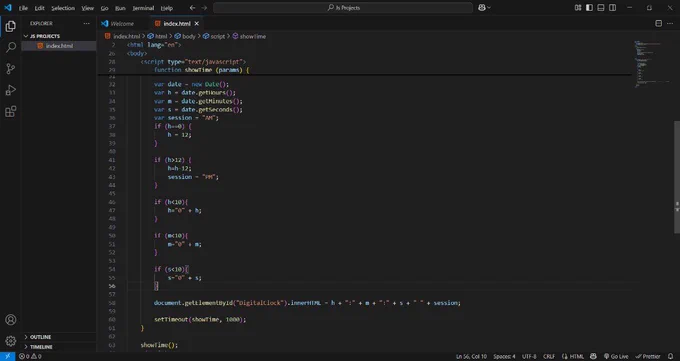Click the VS Code logo in title bar
This screenshot has height=361, width=680.
point(7,7)
